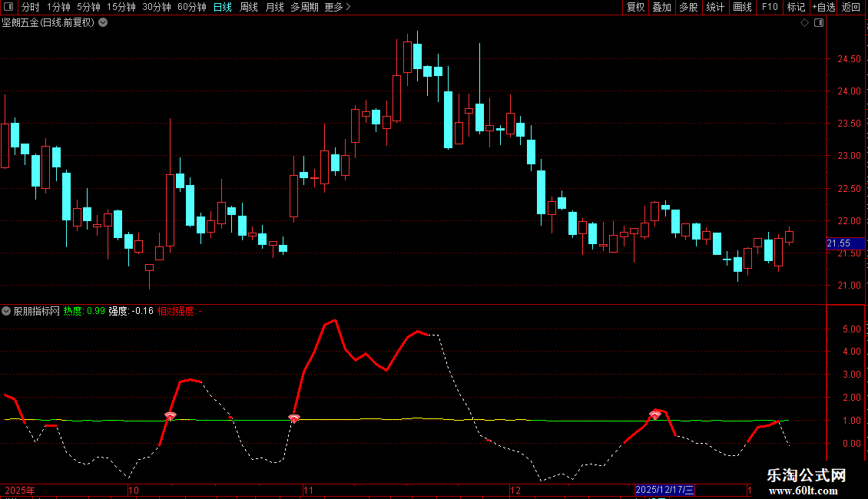
Task: Click the first red signal marker in October
Action: 171,416
